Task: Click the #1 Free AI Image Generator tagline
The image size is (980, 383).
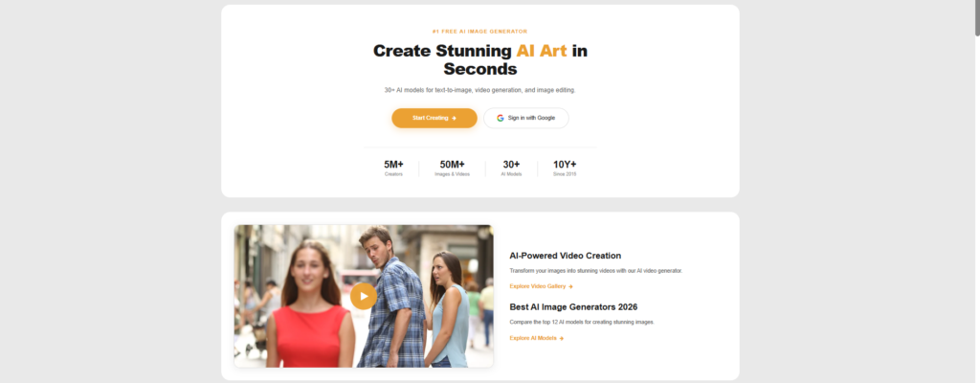Action: [x=480, y=32]
